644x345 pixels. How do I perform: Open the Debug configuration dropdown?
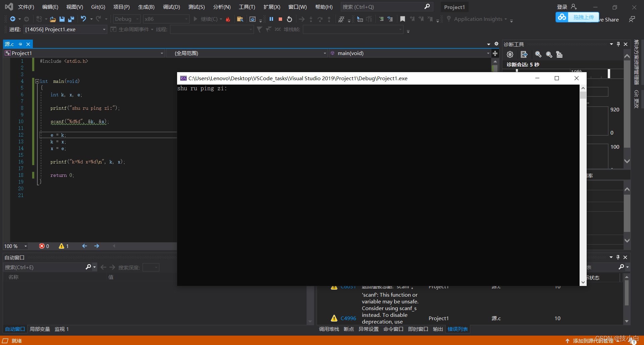[127, 19]
